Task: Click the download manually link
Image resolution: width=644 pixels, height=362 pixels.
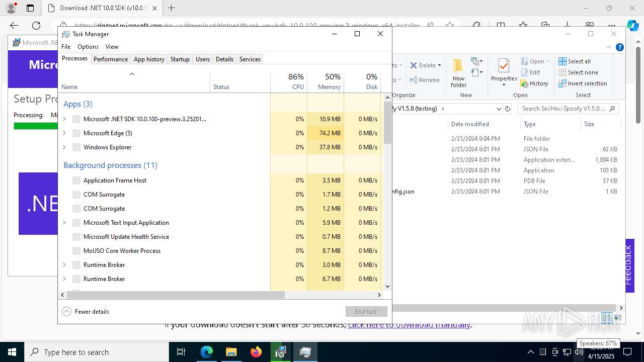Action: (x=409, y=325)
